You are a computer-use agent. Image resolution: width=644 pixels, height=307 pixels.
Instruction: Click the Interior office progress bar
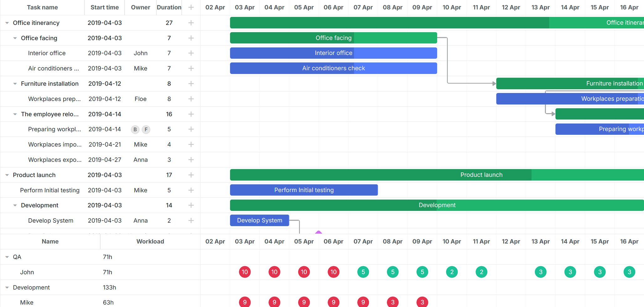click(x=334, y=53)
